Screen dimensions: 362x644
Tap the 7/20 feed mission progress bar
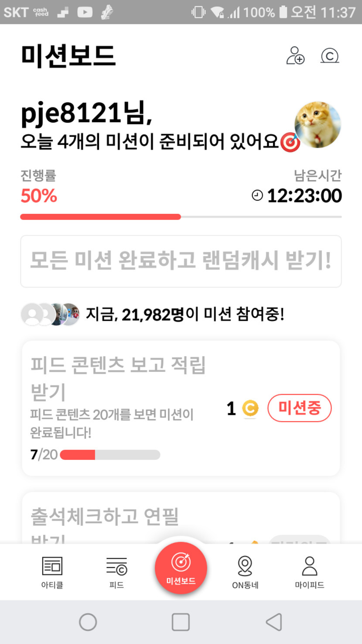(110, 455)
